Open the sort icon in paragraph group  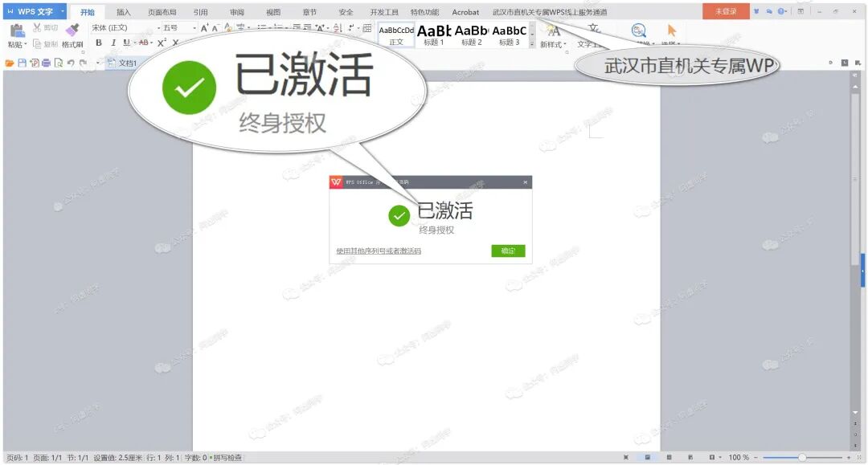(x=338, y=27)
